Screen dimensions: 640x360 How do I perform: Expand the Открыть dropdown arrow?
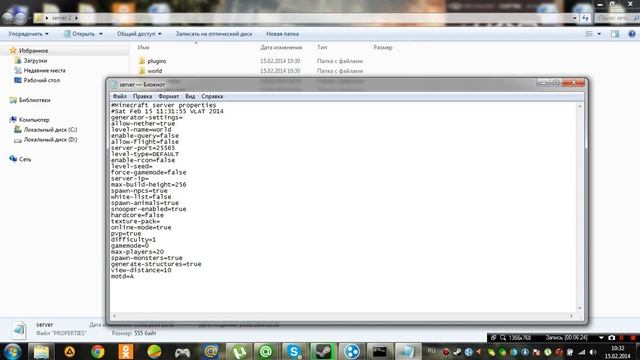coord(101,34)
